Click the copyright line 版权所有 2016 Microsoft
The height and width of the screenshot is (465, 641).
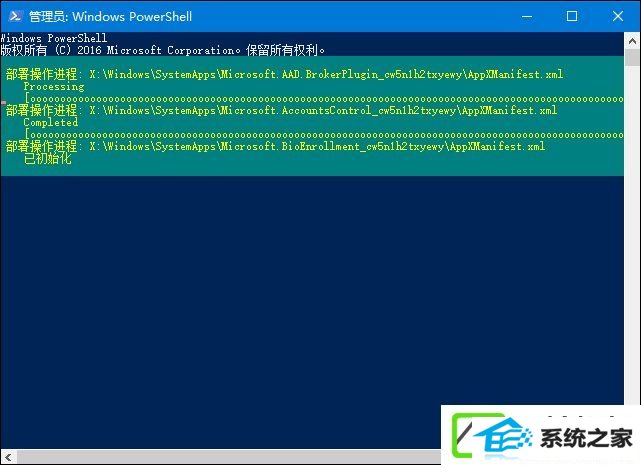pyautogui.click(x=163, y=50)
